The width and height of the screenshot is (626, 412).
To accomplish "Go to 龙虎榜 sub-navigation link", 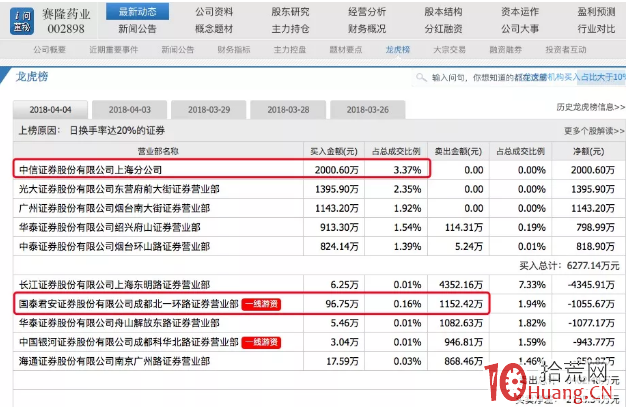I will click(398, 50).
